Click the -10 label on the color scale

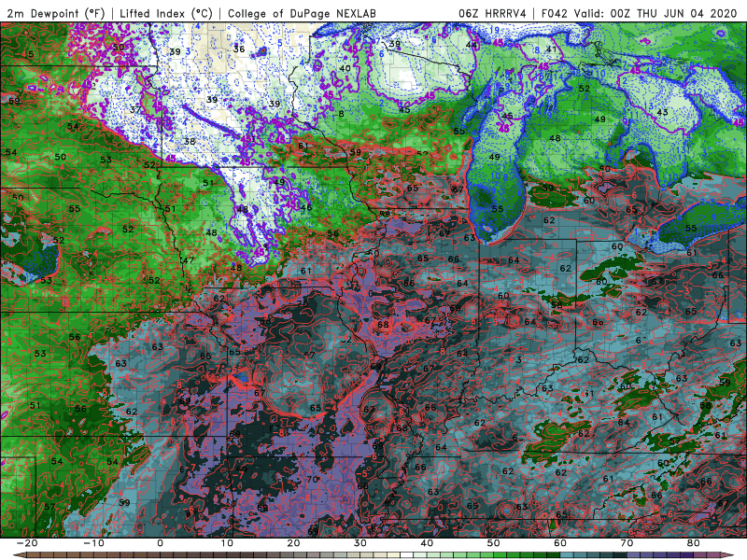[93, 543]
